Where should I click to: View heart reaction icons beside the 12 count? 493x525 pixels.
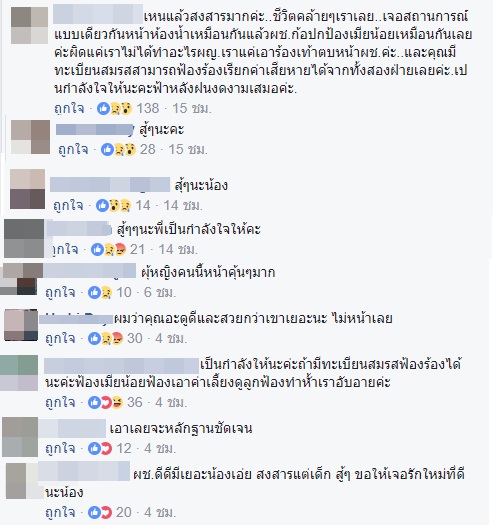(100, 449)
